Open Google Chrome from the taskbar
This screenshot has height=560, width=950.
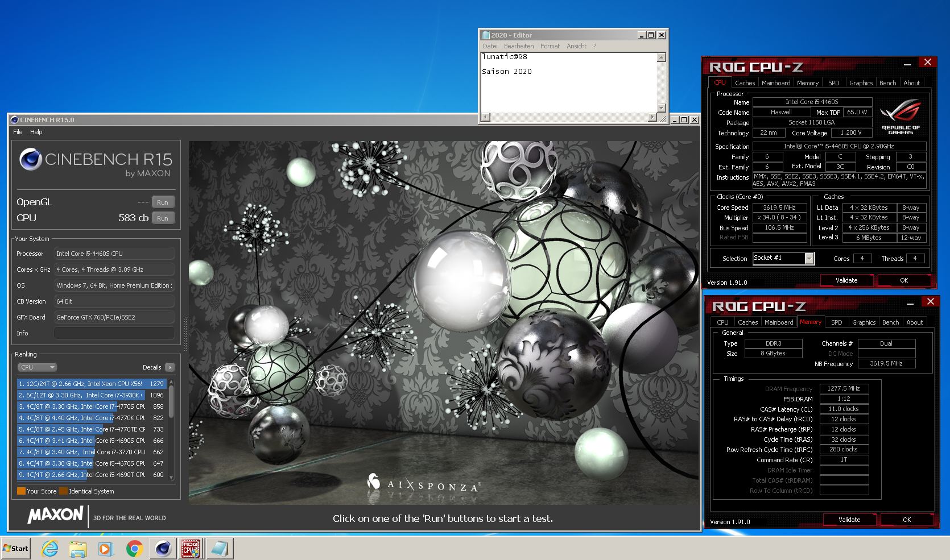pos(134,549)
